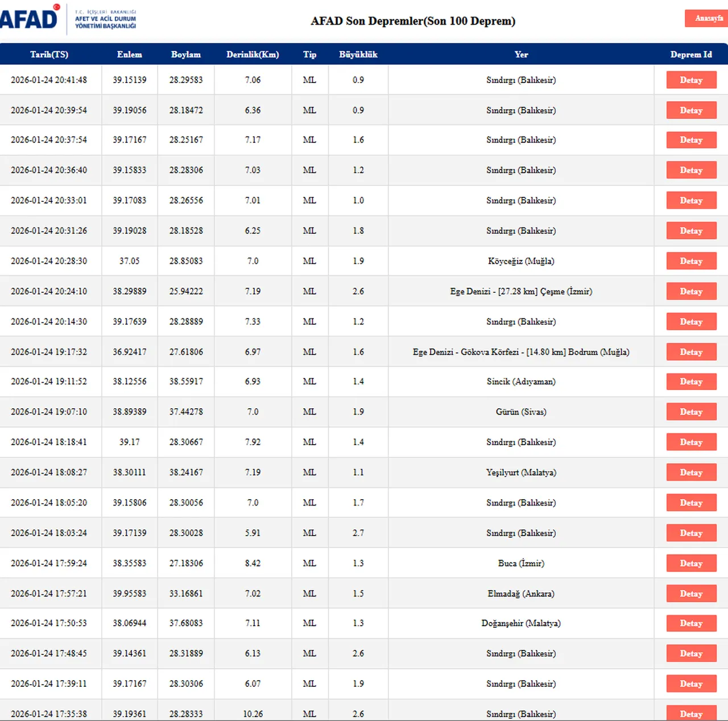Click the Büyüklük column header
This screenshot has height=721, width=728.
358,55
